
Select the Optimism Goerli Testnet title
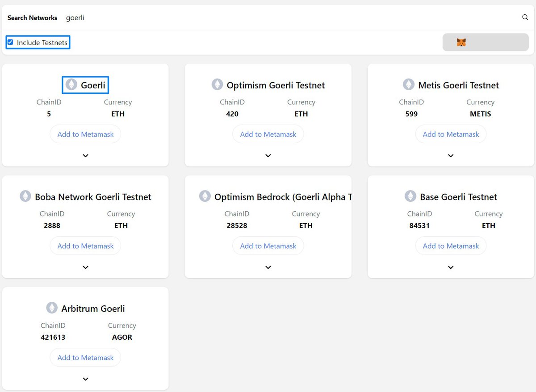point(276,85)
